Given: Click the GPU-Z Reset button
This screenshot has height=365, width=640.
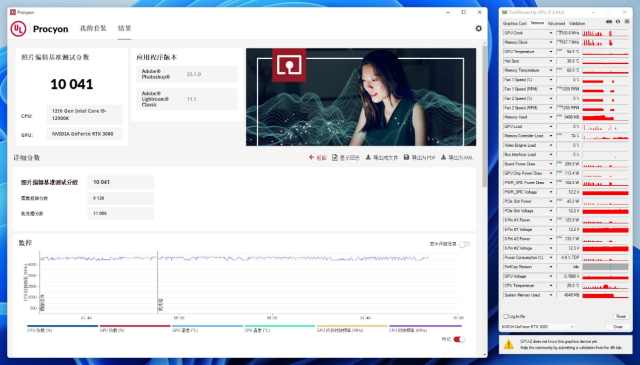Looking at the screenshot, I should (620, 316).
